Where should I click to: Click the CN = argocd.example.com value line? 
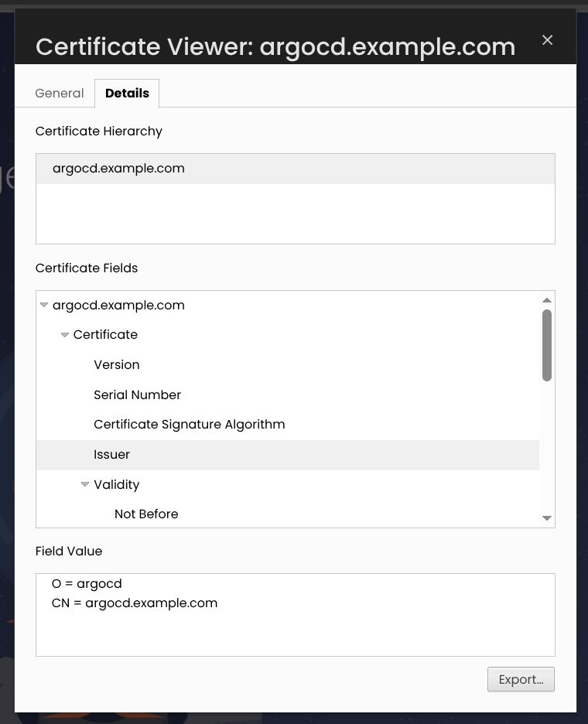(x=135, y=603)
